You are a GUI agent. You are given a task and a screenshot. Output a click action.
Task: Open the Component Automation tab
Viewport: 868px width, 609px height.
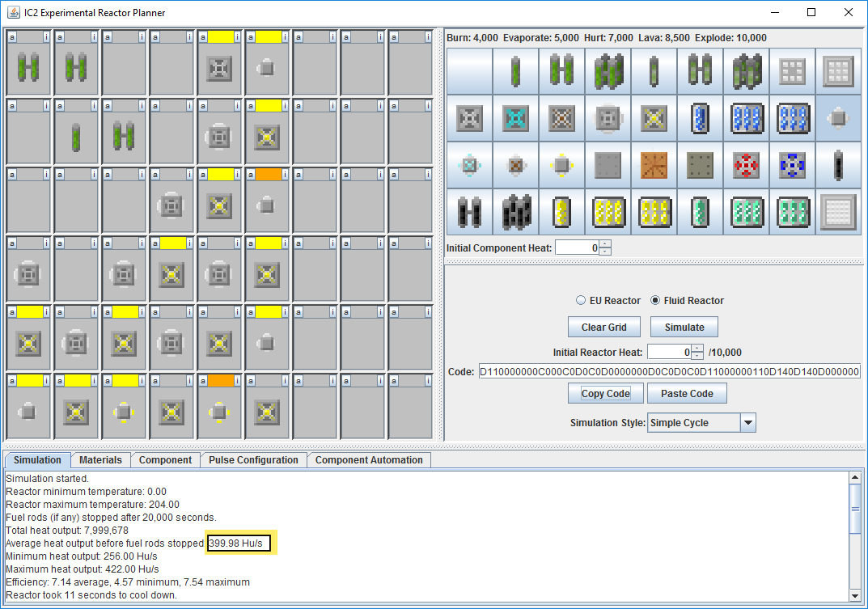point(369,460)
